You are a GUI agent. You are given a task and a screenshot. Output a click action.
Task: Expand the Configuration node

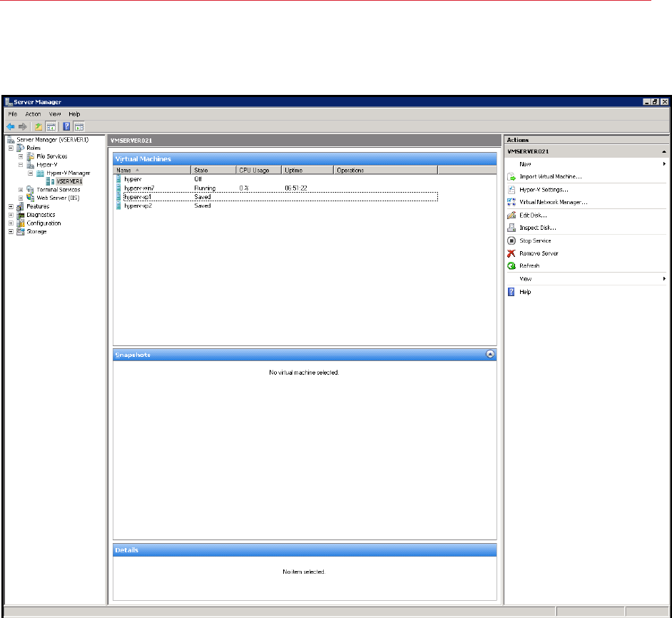pos(11,223)
